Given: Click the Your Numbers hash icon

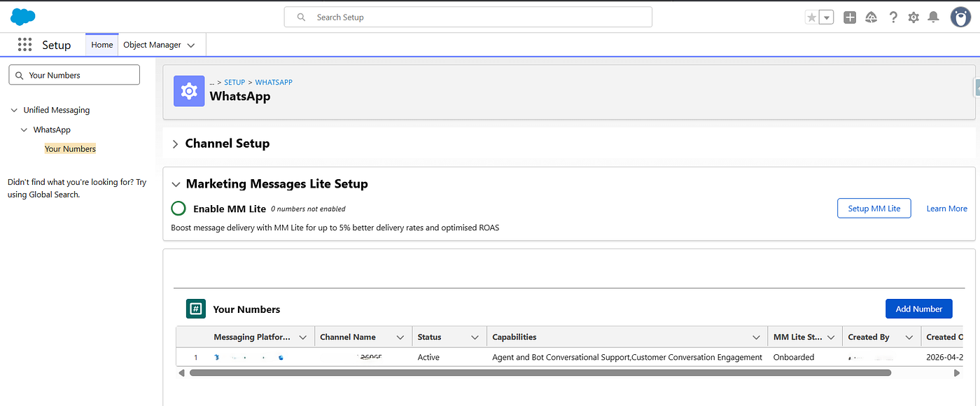Looking at the screenshot, I should coord(196,309).
